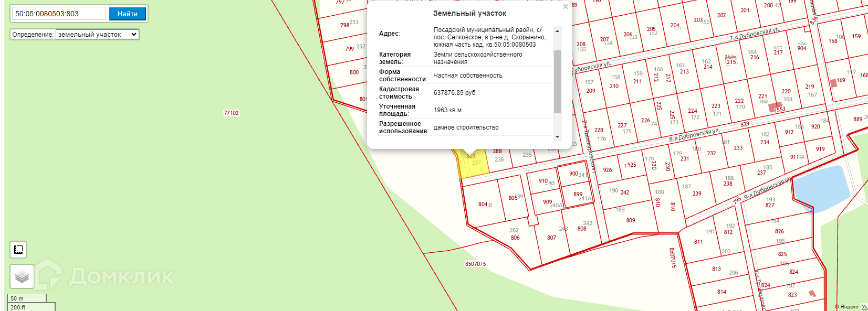Select parcel 826 on the map
Screen dimensions: 868x311
(x=780, y=231)
